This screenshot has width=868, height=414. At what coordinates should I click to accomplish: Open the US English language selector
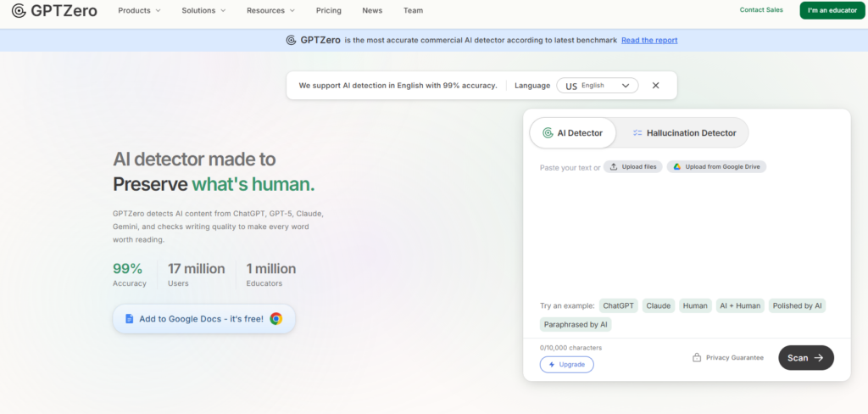(598, 86)
